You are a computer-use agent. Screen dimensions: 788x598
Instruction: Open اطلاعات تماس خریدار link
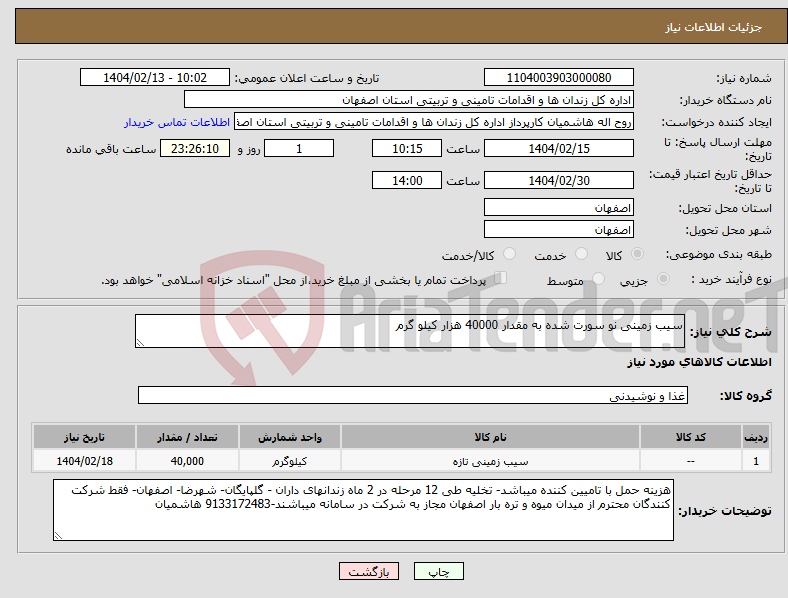pyautogui.click(x=177, y=122)
